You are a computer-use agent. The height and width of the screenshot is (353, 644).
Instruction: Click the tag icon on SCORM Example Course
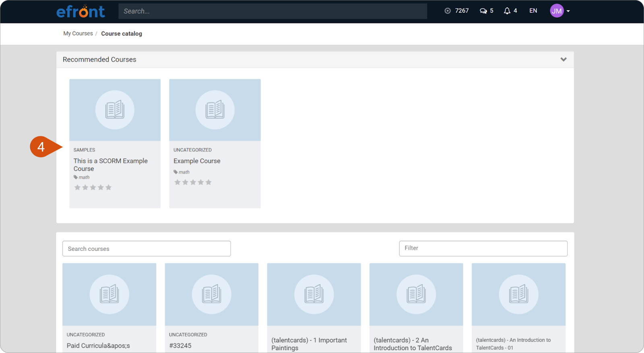[x=76, y=177]
